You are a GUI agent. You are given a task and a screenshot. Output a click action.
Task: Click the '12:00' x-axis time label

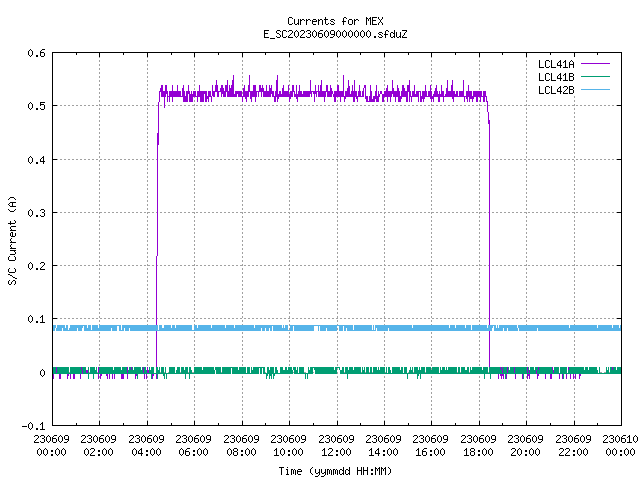click(336, 452)
